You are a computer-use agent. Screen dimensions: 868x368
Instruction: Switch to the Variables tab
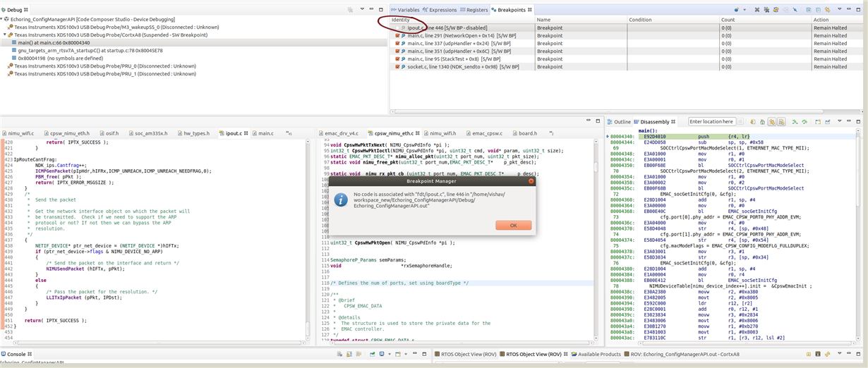405,10
